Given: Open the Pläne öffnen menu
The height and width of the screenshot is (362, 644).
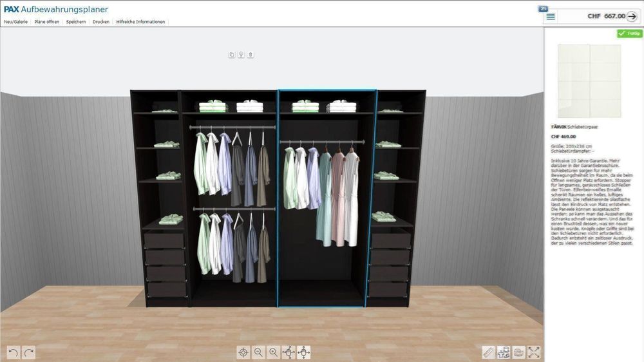Looking at the screenshot, I should click(x=47, y=22).
